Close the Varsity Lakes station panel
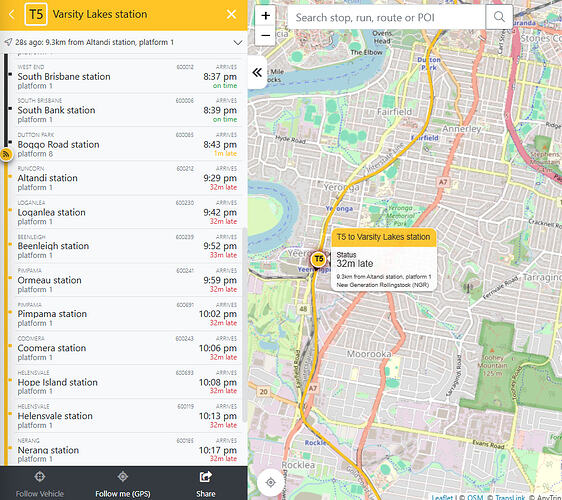 coord(232,14)
